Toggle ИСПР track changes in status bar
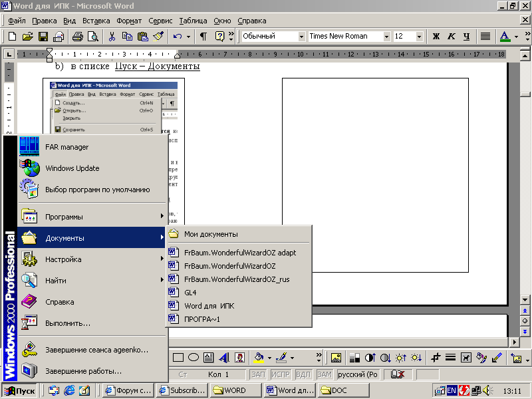The image size is (532, 399). point(280,374)
